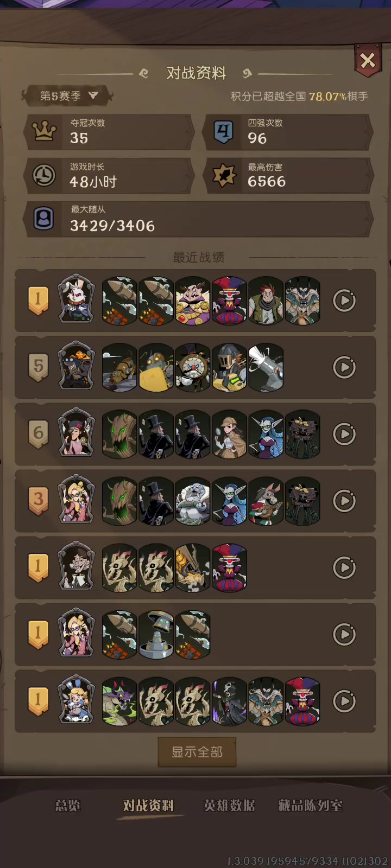
Task: Close the 对战资料 panel
Action: point(368,61)
